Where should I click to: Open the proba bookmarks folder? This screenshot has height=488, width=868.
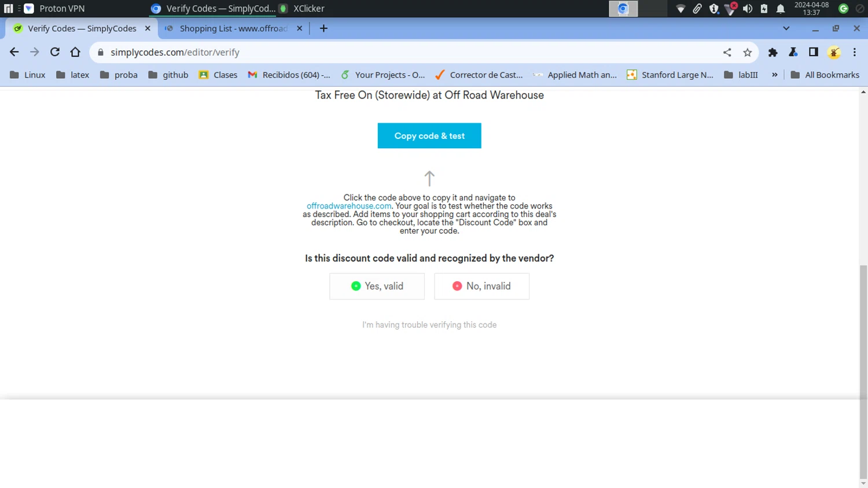point(119,75)
